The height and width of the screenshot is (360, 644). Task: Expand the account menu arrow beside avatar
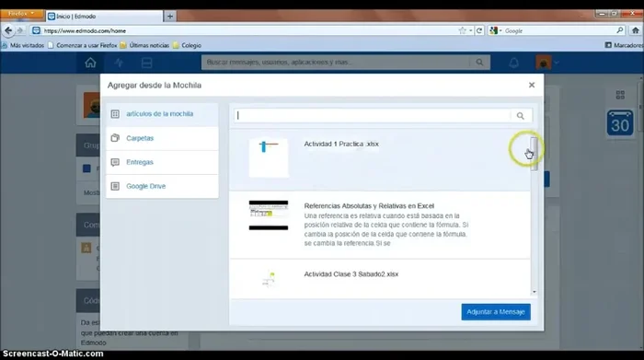click(x=557, y=63)
